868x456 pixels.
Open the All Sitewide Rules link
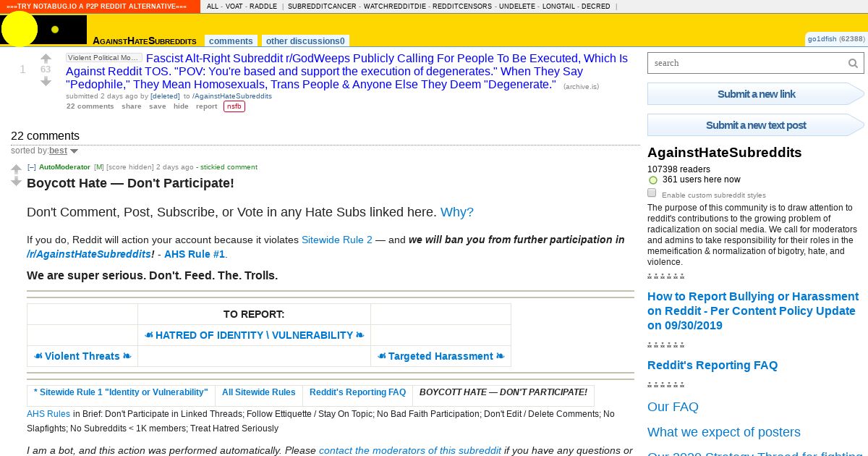259,392
